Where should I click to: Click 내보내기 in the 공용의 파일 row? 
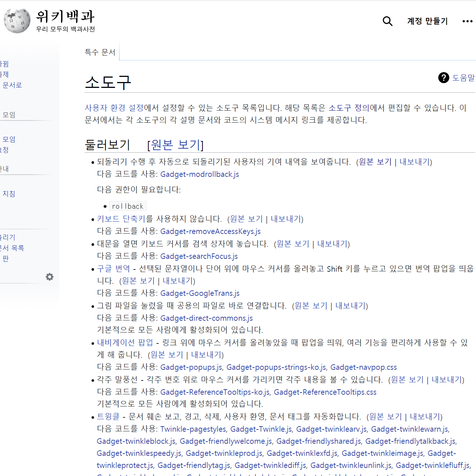click(350, 306)
